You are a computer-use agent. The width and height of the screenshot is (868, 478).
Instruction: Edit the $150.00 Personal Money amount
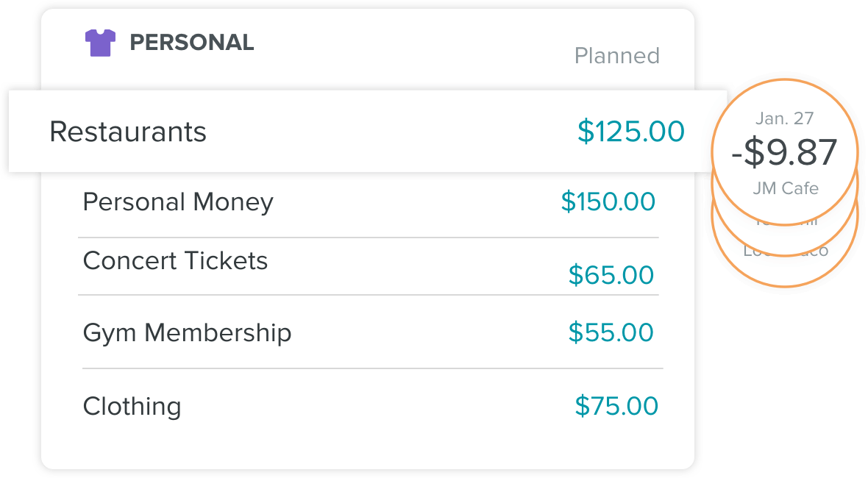coord(608,201)
